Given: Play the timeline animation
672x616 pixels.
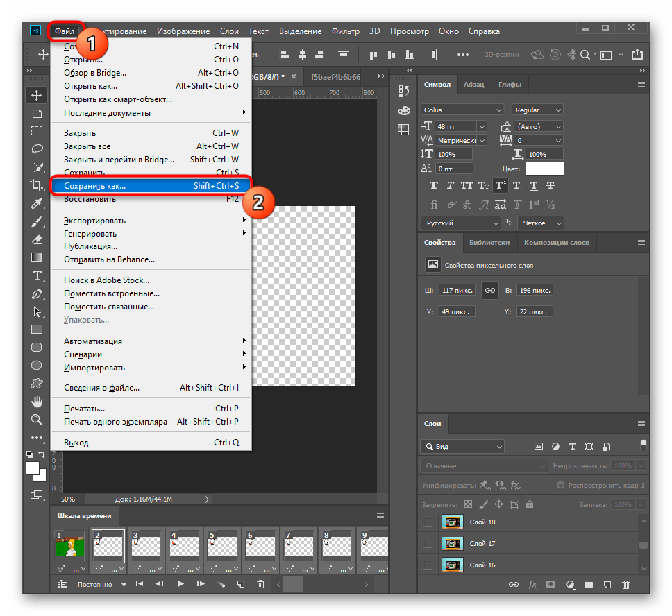Looking at the screenshot, I should point(180,584).
